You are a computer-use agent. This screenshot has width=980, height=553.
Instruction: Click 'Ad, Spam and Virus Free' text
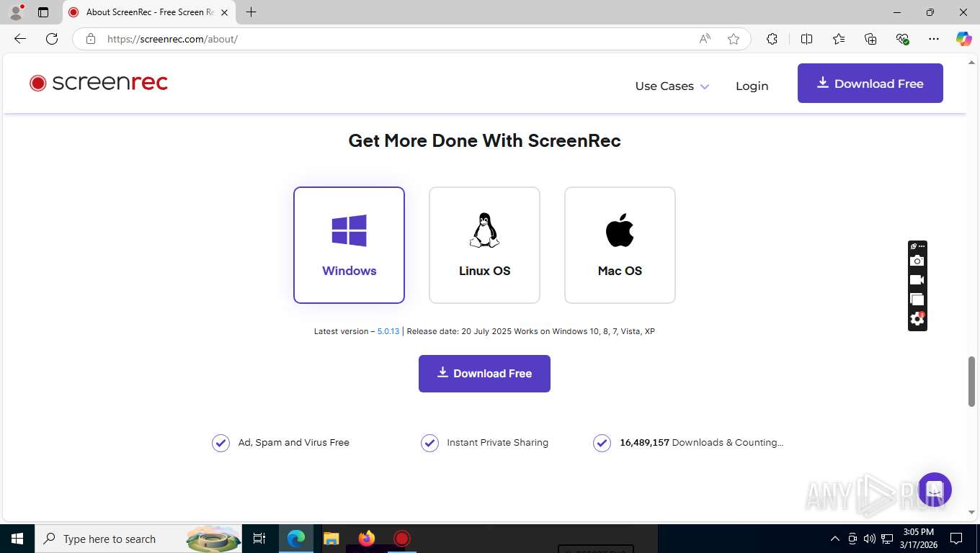tap(294, 443)
